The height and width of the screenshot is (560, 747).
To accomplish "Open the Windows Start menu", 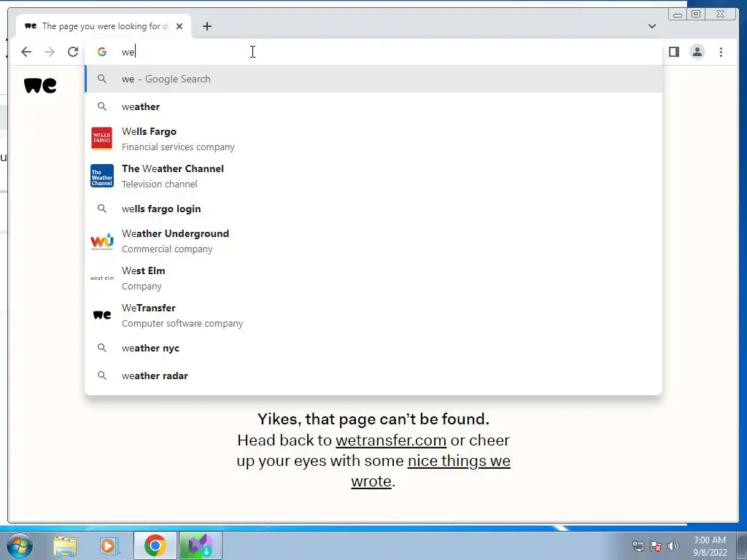I will click(20, 545).
